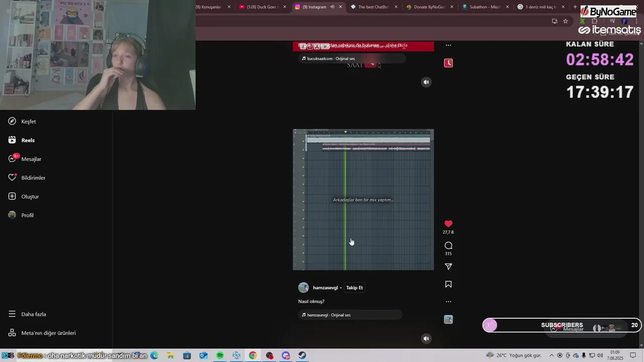Image resolution: width=644 pixels, height=362 pixels.
Task: Switch to the Duck Goes browser tab
Action: (259, 7)
